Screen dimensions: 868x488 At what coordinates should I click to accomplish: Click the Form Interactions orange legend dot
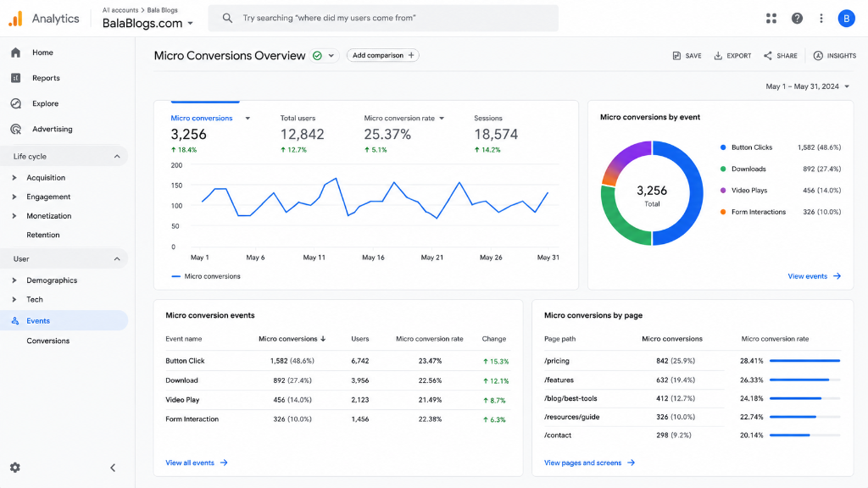point(723,212)
